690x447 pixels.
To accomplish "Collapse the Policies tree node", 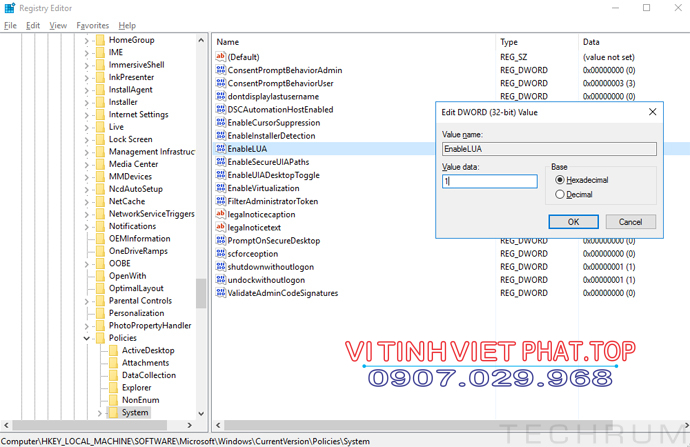I will tap(87, 338).
